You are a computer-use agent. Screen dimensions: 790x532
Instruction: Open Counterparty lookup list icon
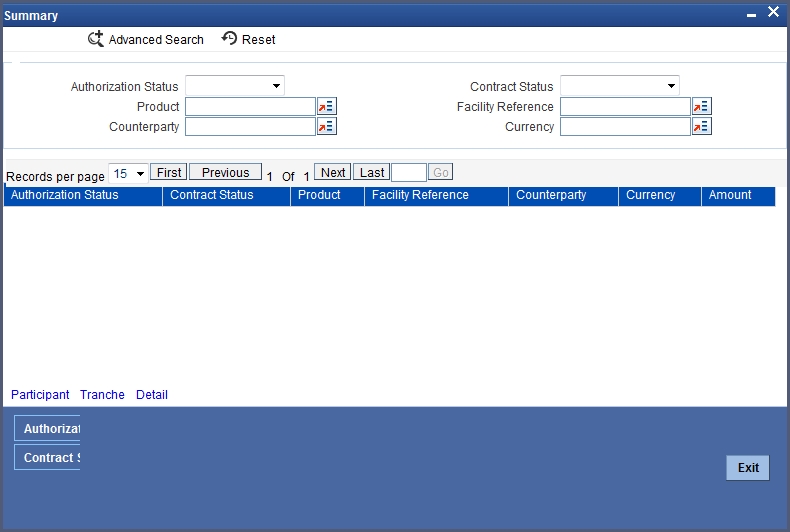(326, 126)
